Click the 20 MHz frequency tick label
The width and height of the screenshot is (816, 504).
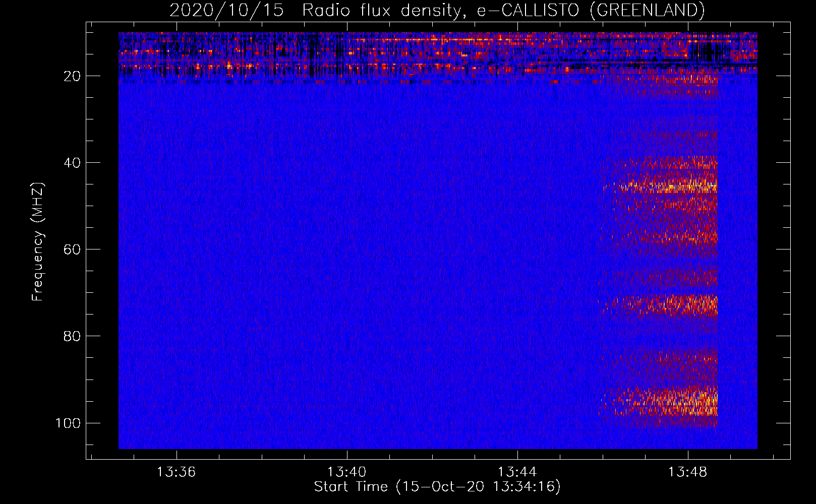click(x=72, y=76)
